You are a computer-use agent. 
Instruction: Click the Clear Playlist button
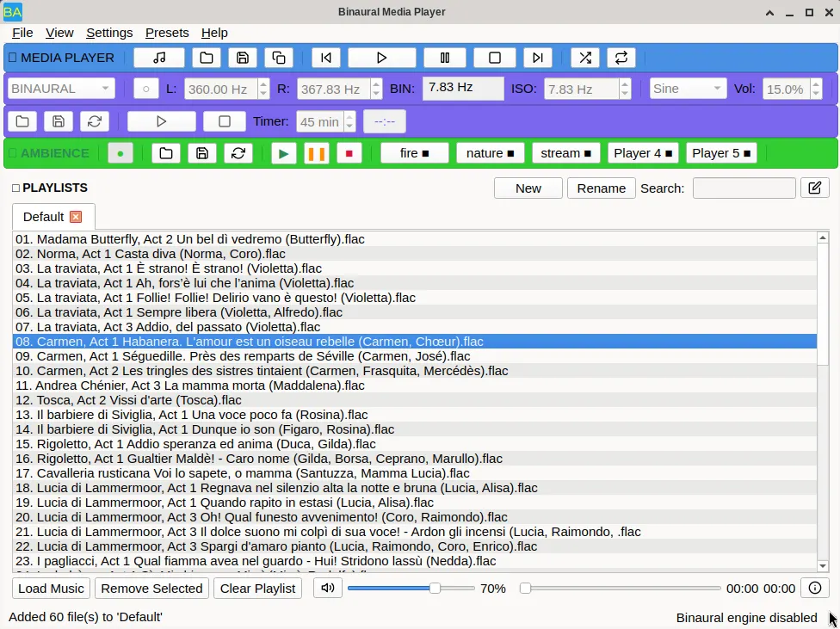coord(257,589)
